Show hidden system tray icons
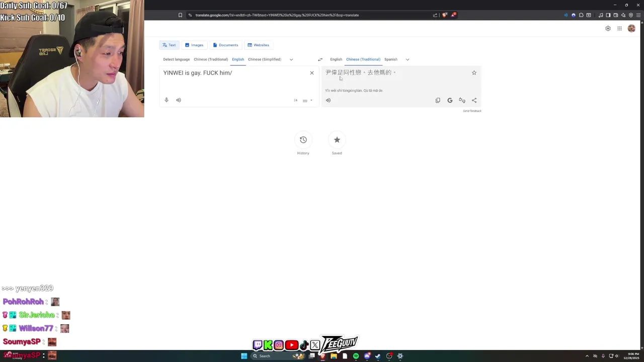The image size is (644, 362). point(587,356)
